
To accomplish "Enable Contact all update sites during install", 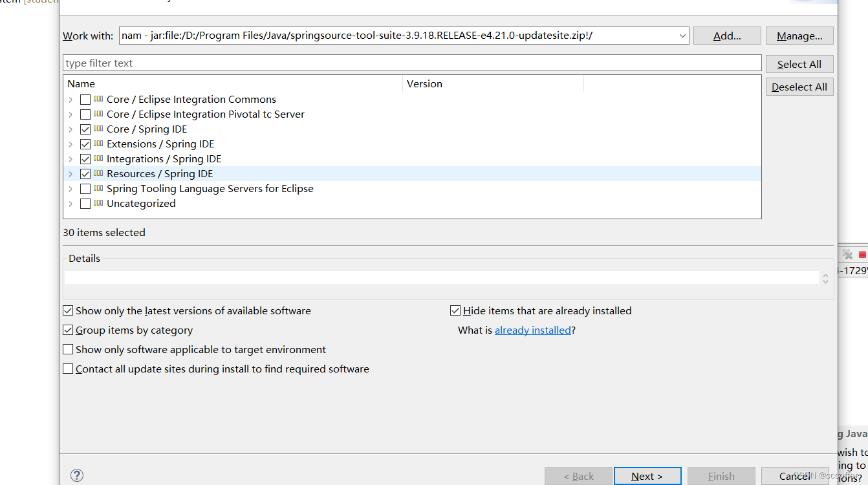I will (x=68, y=369).
